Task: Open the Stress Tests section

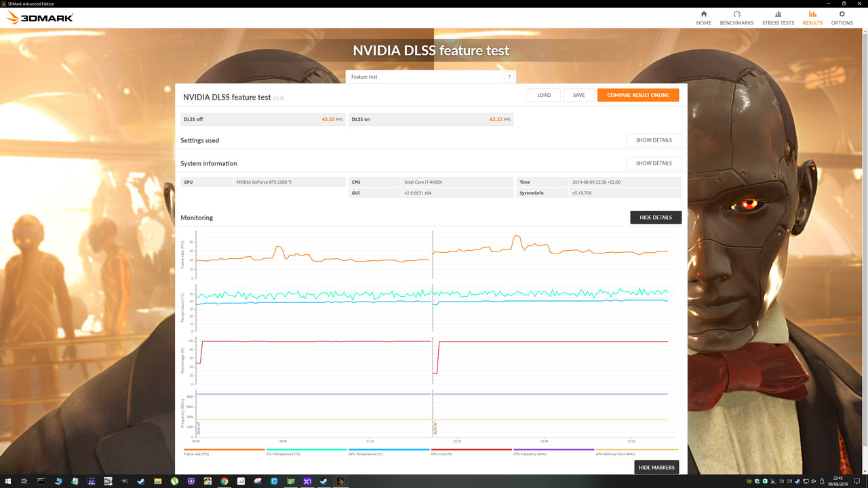Action: pyautogui.click(x=778, y=18)
